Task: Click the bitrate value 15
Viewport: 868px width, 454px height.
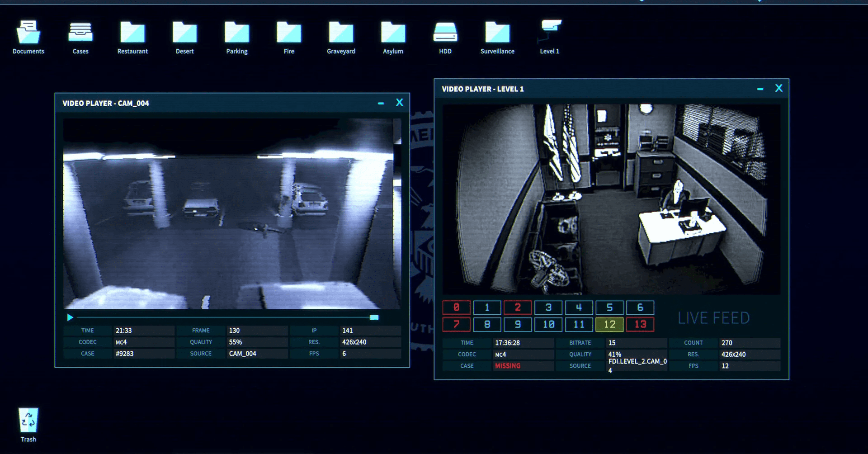Action: pyautogui.click(x=612, y=343)
